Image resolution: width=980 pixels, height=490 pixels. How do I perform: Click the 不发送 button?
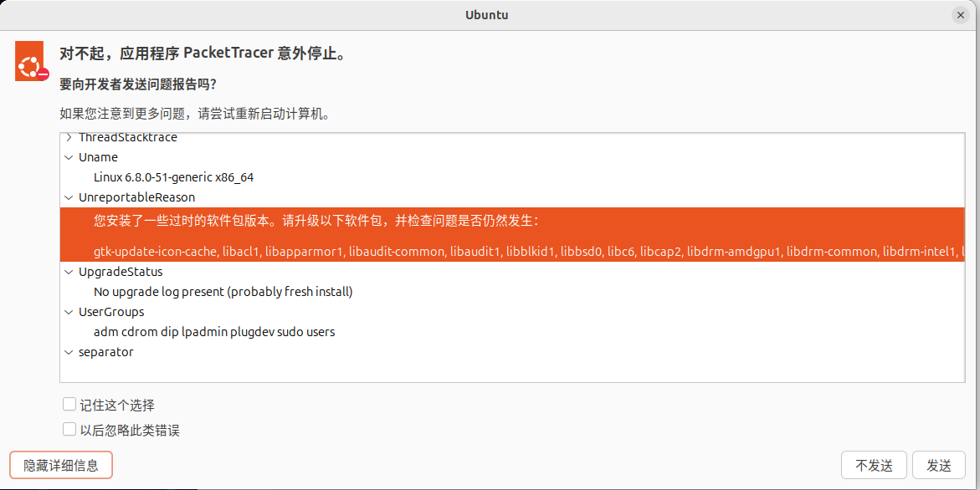[874, 465]
